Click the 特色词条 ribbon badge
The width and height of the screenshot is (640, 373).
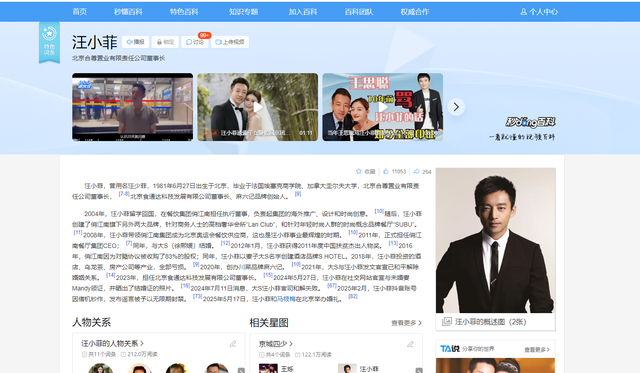click(49, 42)
